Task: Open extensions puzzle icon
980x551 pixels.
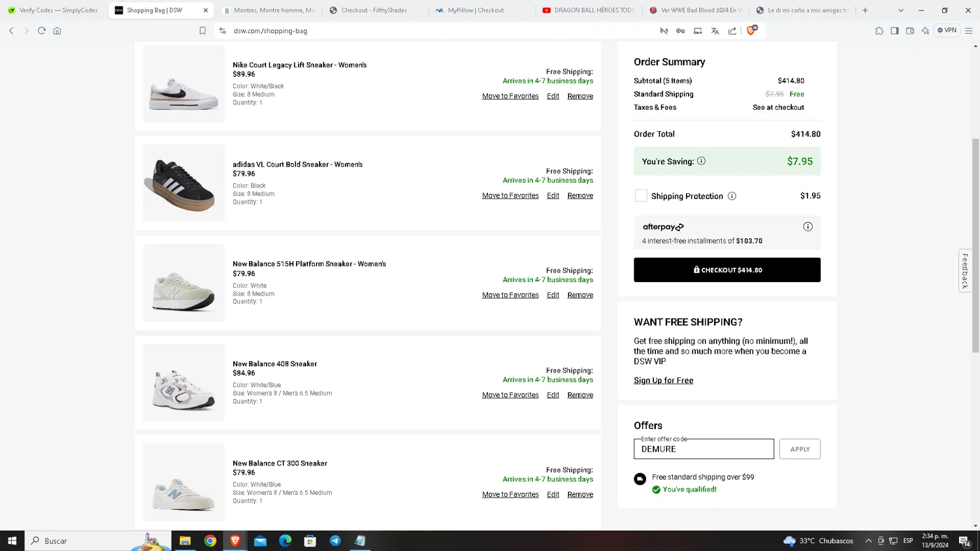Action: (879, 31)
